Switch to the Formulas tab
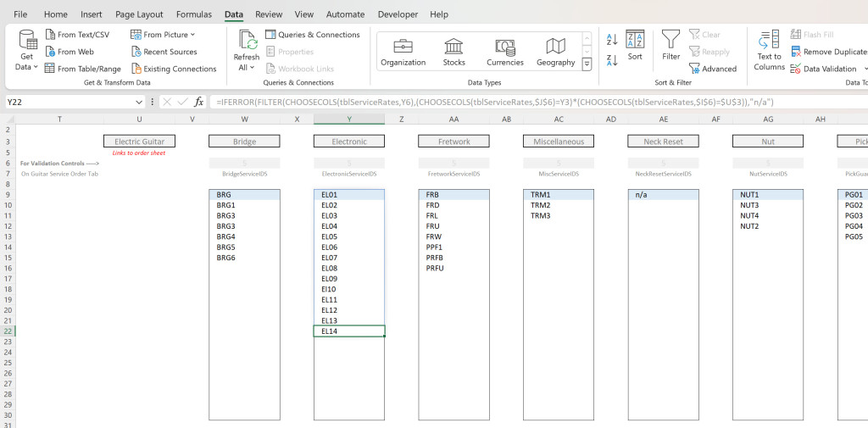The image size is (868, 428). [x=194, y=14]
